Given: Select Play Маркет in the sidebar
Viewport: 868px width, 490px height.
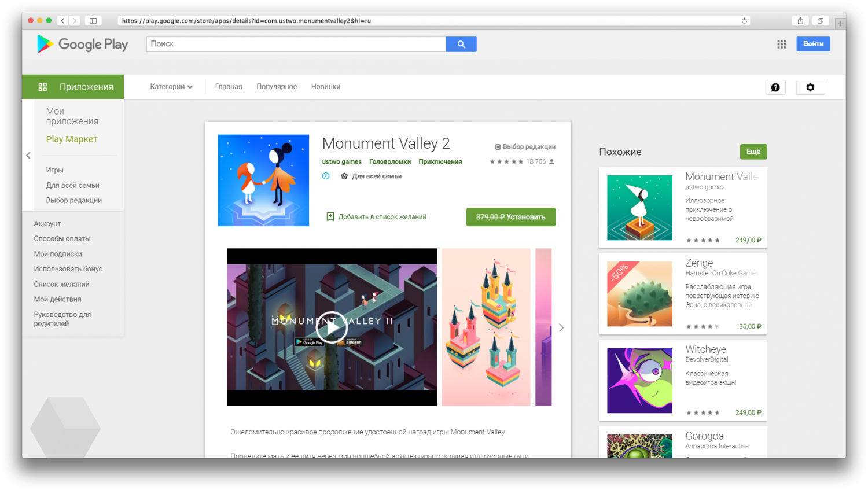Looking at the screenshot, I should point(72,139).
